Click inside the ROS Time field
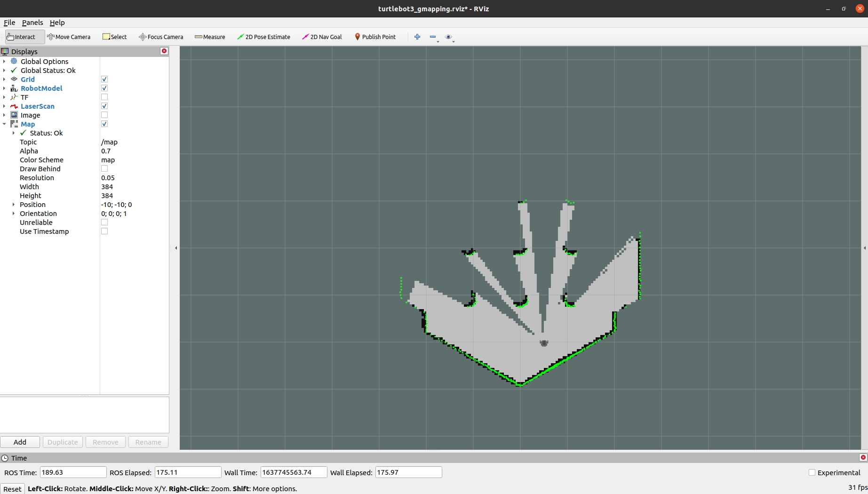 73,472
